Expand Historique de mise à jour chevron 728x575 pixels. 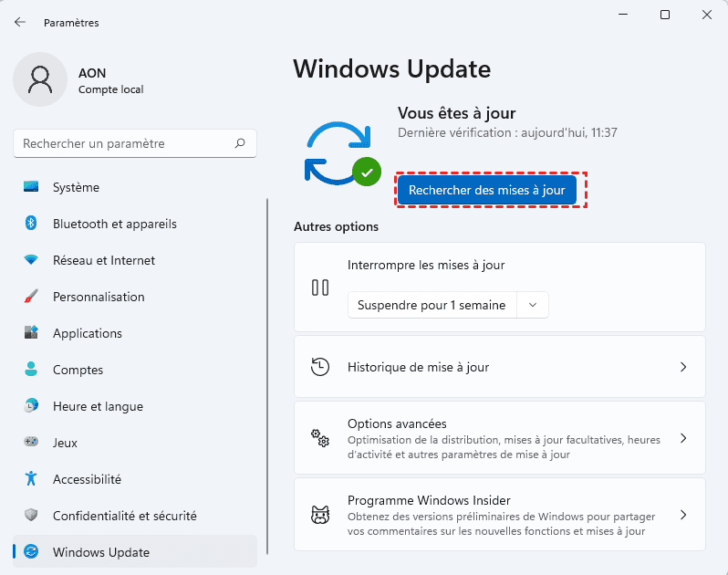pos(683,367)
